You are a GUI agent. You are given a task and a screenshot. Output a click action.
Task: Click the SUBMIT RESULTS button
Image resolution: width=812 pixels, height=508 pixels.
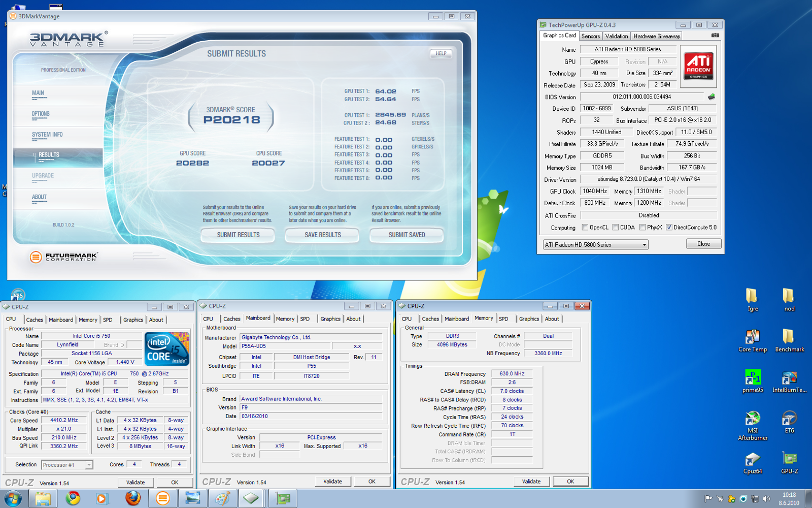[238, 235]
